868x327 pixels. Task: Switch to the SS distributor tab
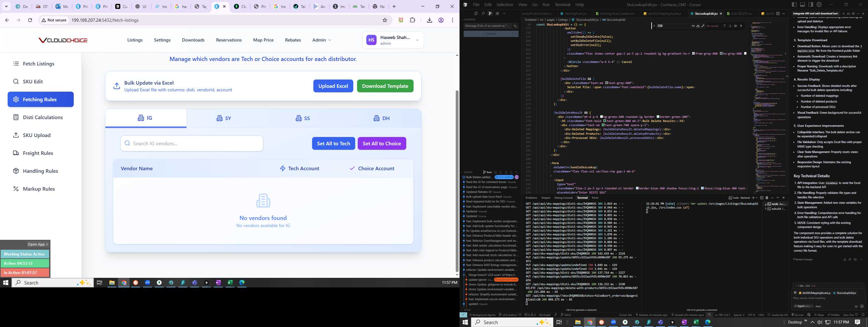point(303,118)
